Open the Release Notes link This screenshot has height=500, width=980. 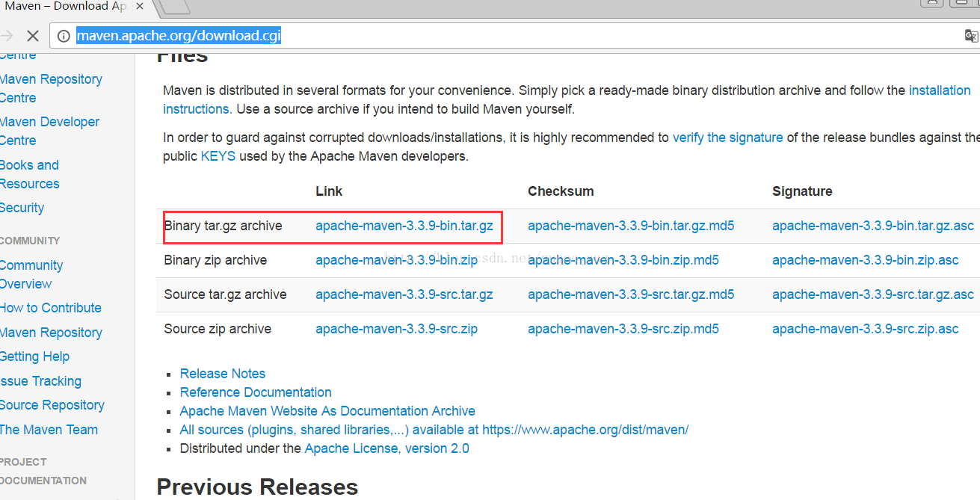point(222,374)
